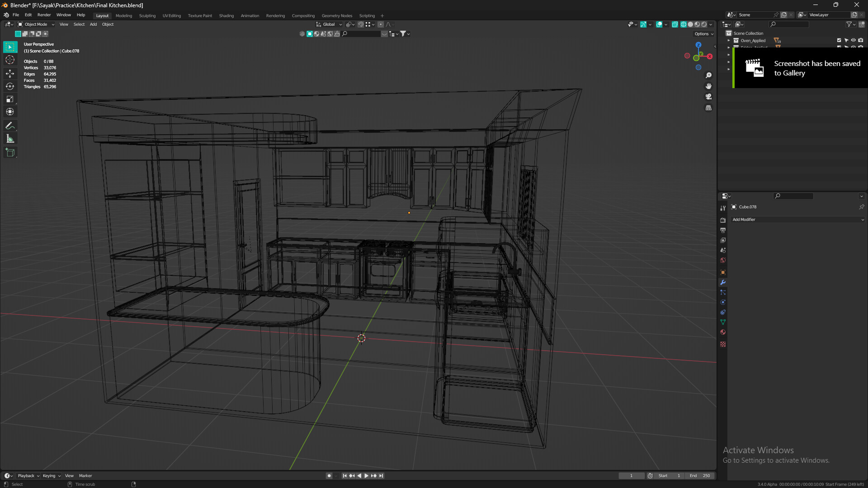This screenshot has height=488, width=868.
Task: Open the Global transform orientation dropdown
Action: pyautogui.click(x=329, y=24)
